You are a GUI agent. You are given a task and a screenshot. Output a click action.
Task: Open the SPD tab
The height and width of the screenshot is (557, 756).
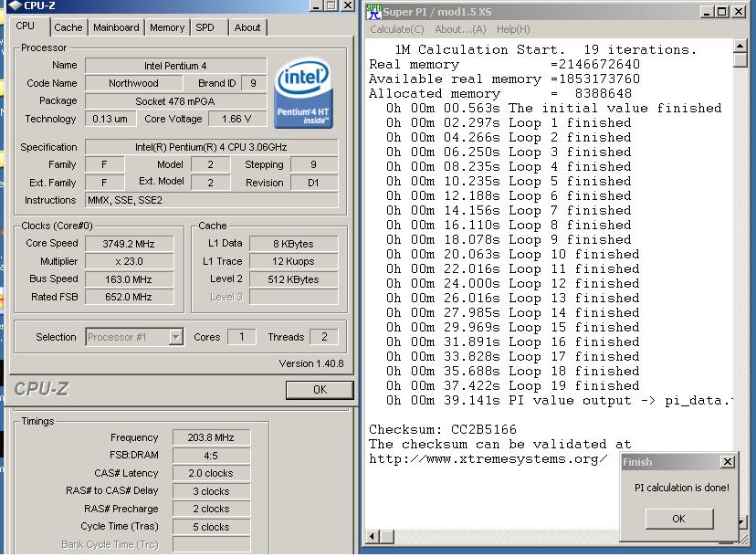coord(205,27)
